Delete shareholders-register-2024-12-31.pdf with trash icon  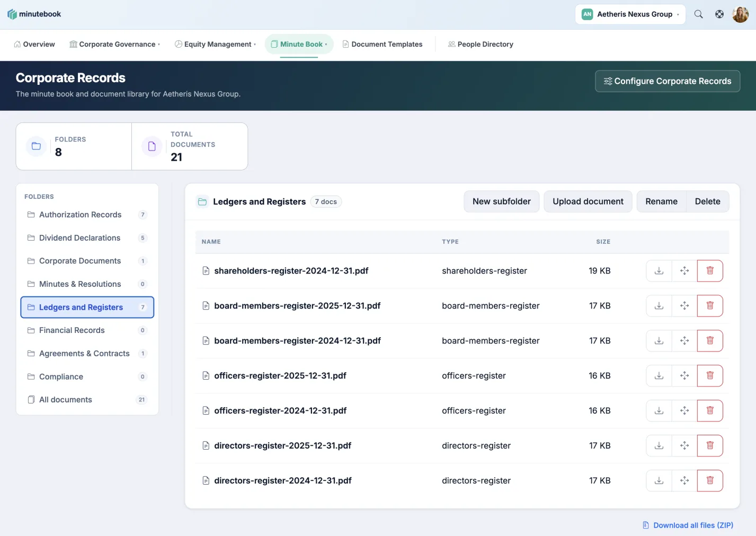coord(710,271)
